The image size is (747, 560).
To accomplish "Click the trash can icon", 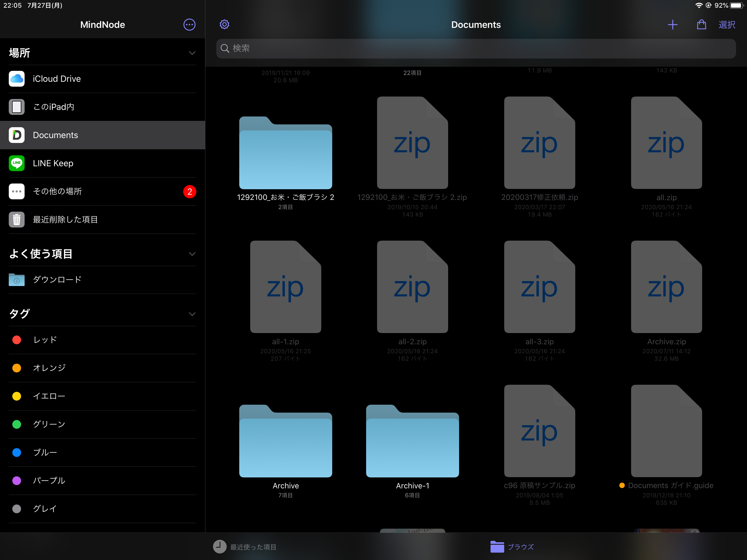I will 17,220.
